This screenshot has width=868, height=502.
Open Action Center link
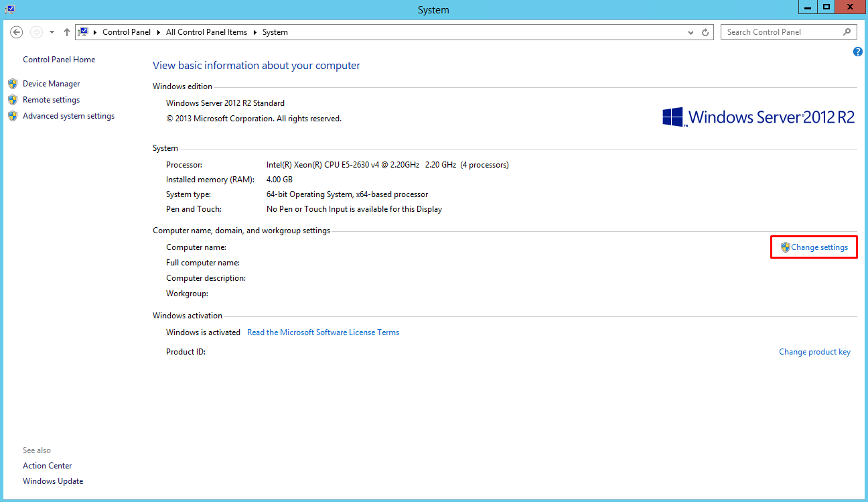click(48, 466)
